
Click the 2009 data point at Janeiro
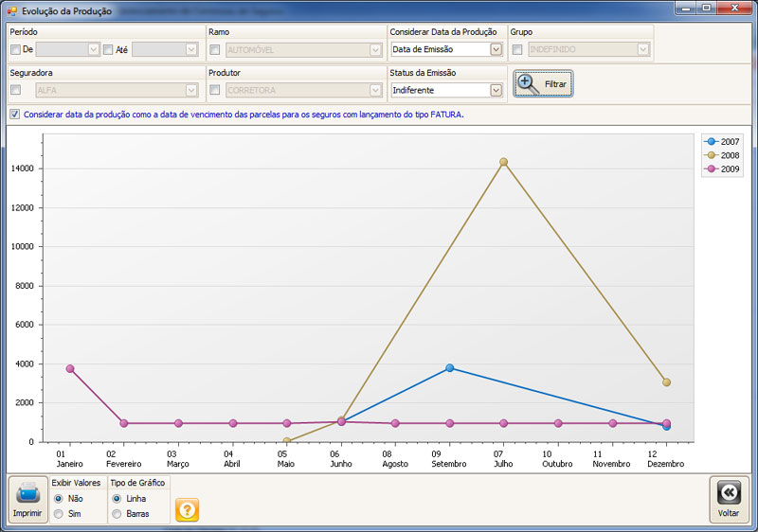point(70,369)
